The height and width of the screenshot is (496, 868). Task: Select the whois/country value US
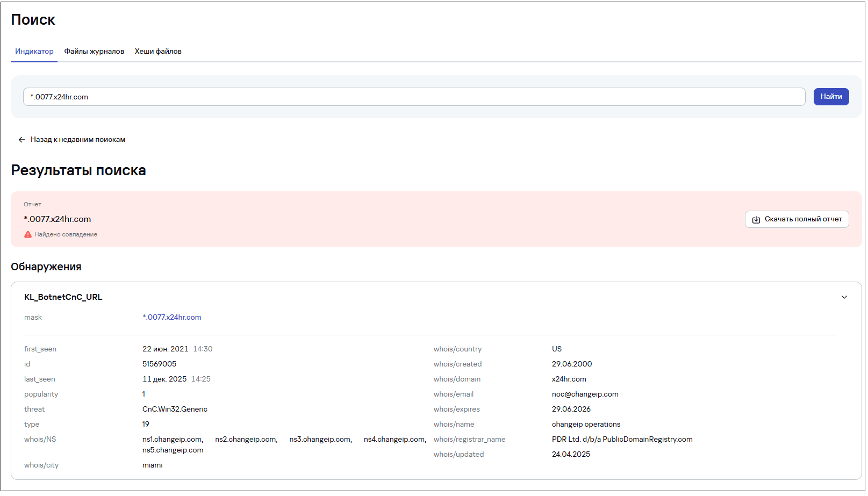pyautogui.click(x=557, y=349)
